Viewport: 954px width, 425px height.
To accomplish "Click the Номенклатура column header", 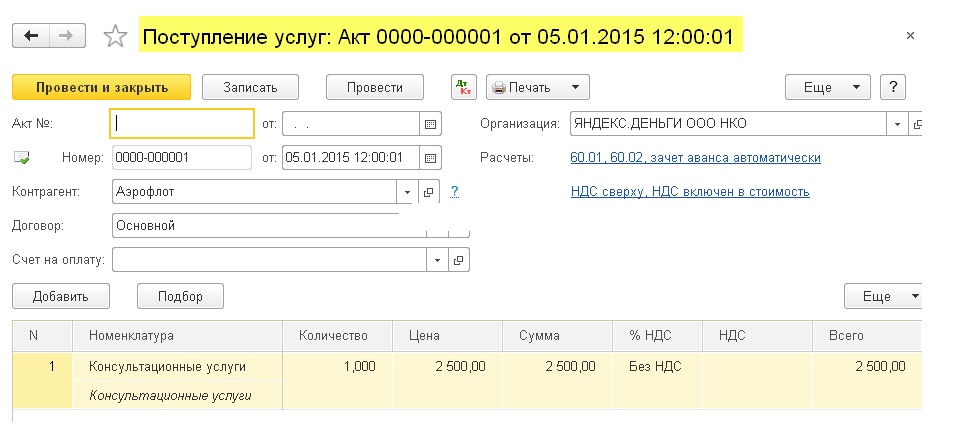I will click(177, 336).
